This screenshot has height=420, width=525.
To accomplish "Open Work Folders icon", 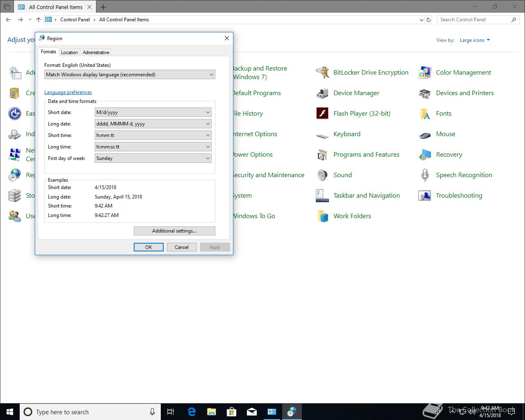I will pos(322,216).
